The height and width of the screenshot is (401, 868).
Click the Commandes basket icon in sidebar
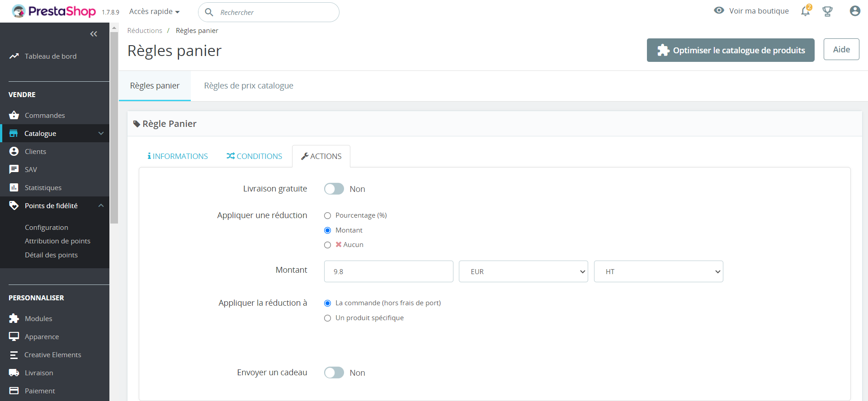pyautogui.click(x=14, y=115)
